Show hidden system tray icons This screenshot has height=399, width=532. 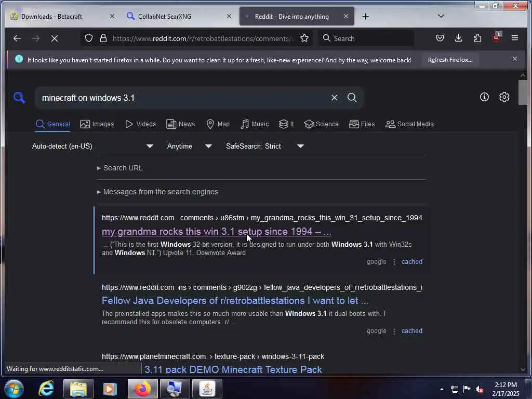[442, 389]
